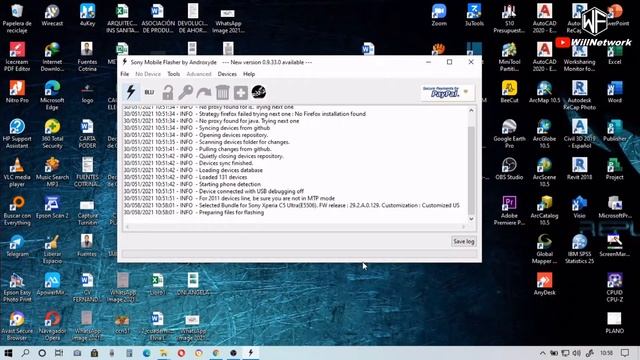Click the Task View taskbar icon
The width and height of the screenshot is (640, 360).
click(59, 353)
